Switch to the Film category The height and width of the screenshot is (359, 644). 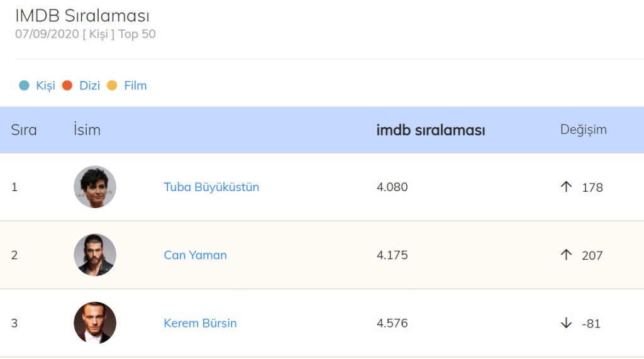tap(135, 86)
